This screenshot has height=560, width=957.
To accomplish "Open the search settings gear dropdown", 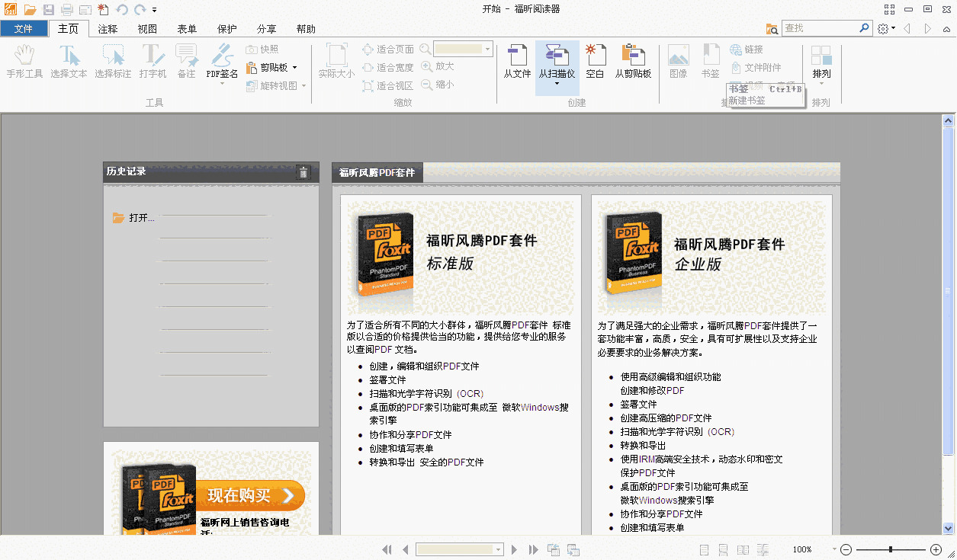I will point(884,27).
